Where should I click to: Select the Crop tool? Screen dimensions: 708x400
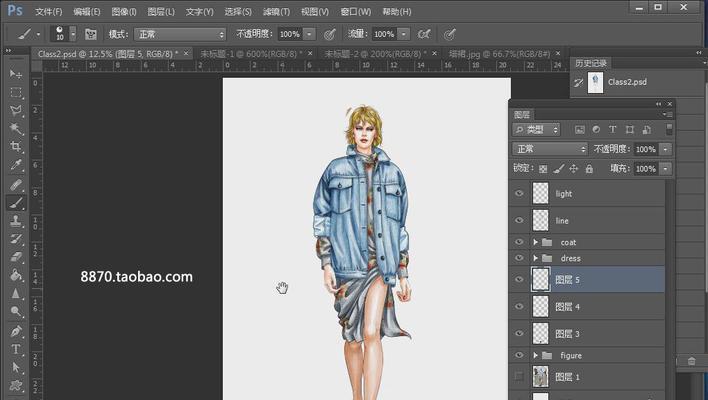pyautogui.click(x=16, y=147)
